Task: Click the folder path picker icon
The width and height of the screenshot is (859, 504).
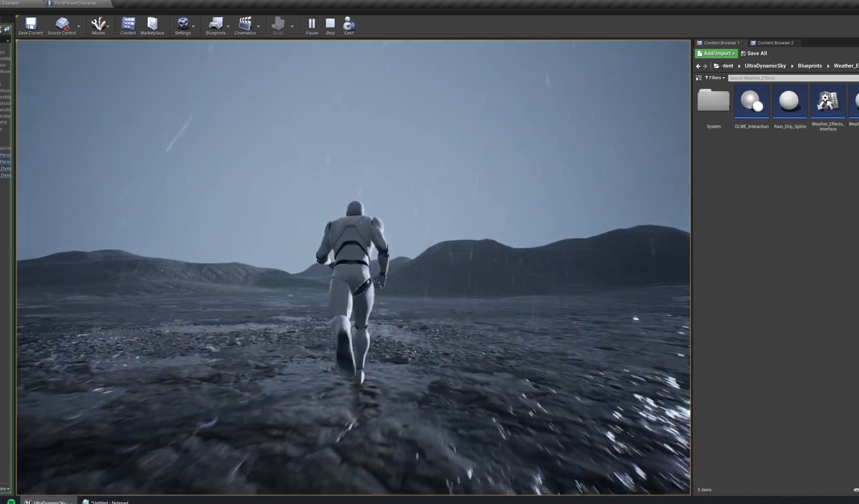Action: pos(716,66)
